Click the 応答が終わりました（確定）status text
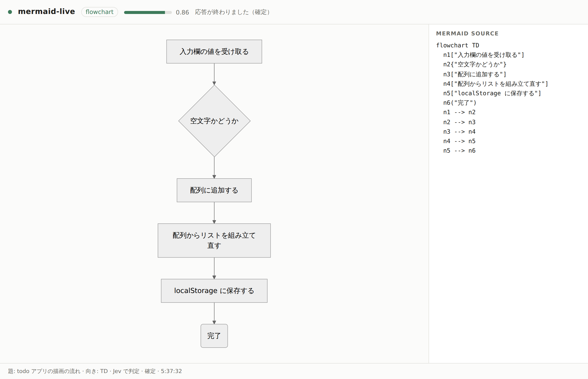 tap(232, 12)
